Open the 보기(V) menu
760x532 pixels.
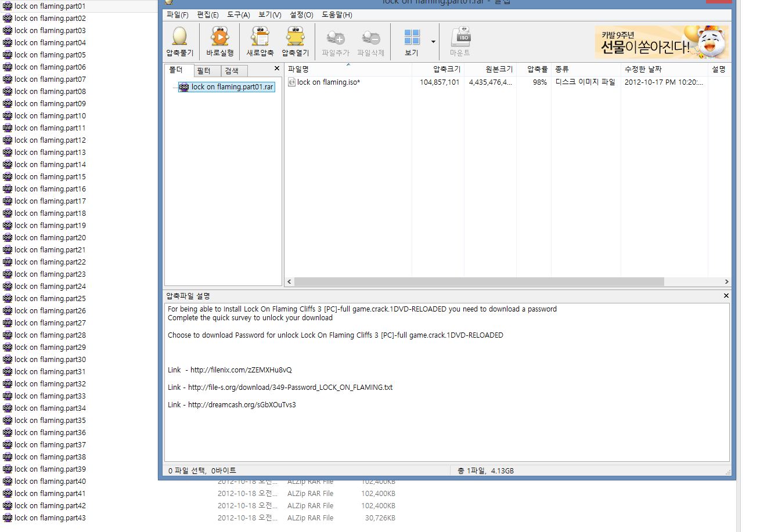click(x=270, y=15)
